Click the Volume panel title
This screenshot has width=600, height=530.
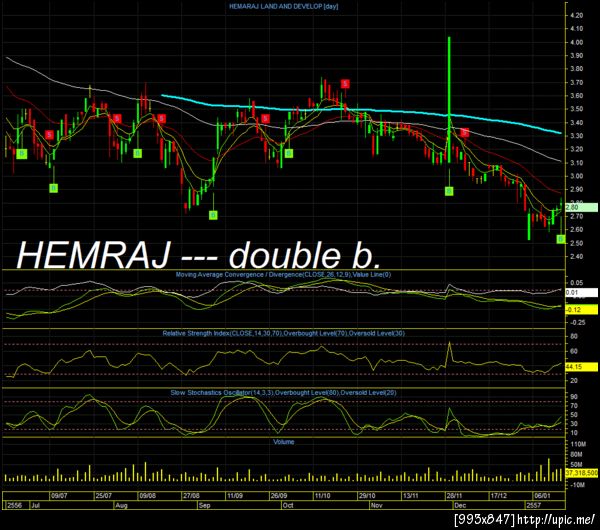tap(284, 442)
